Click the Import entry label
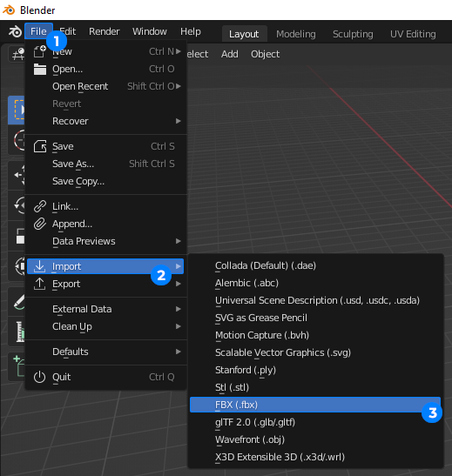Viewport: 452px width, 476px height. click(66, 266)
